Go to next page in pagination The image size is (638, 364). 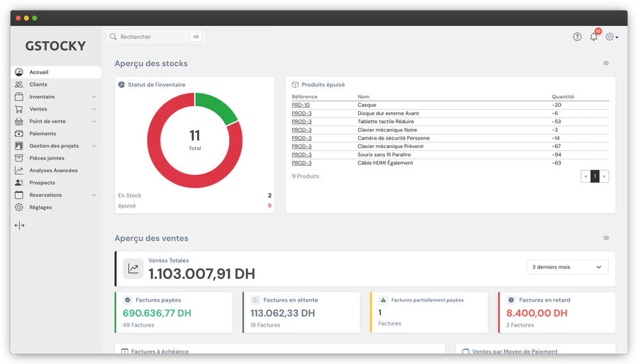pyautogui.click(x=604, y=176)
